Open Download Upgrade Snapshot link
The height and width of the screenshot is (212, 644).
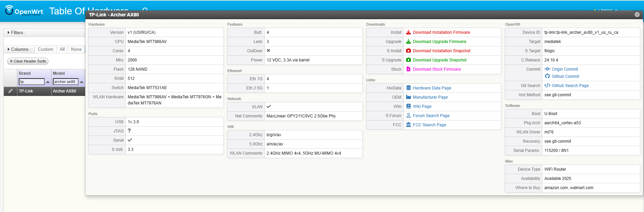coord(439,60)
